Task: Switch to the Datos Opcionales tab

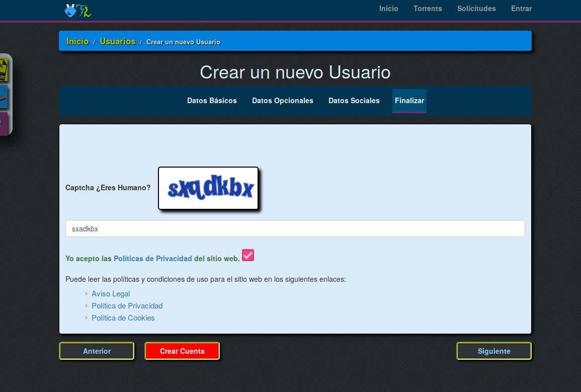Action: [283, 101]
